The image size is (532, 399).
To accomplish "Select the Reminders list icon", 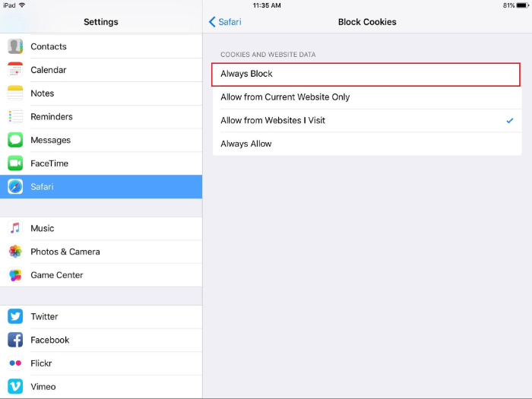I will [15, 117].
